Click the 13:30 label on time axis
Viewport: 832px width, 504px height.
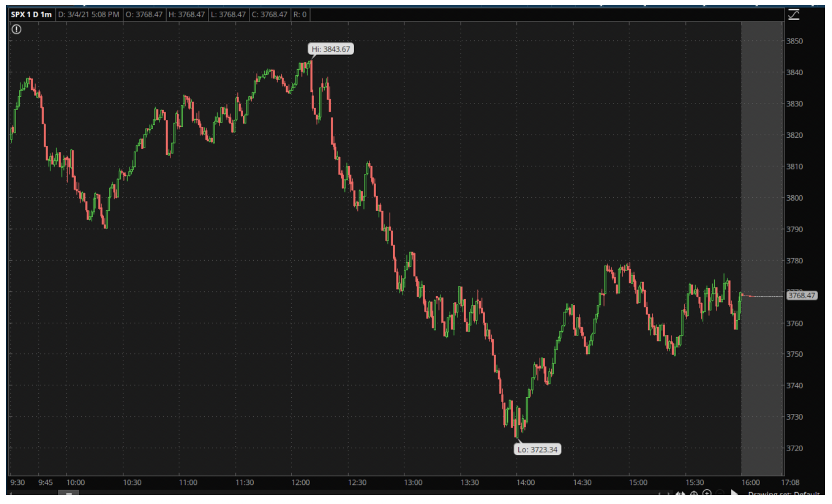[x=469, y=482]
